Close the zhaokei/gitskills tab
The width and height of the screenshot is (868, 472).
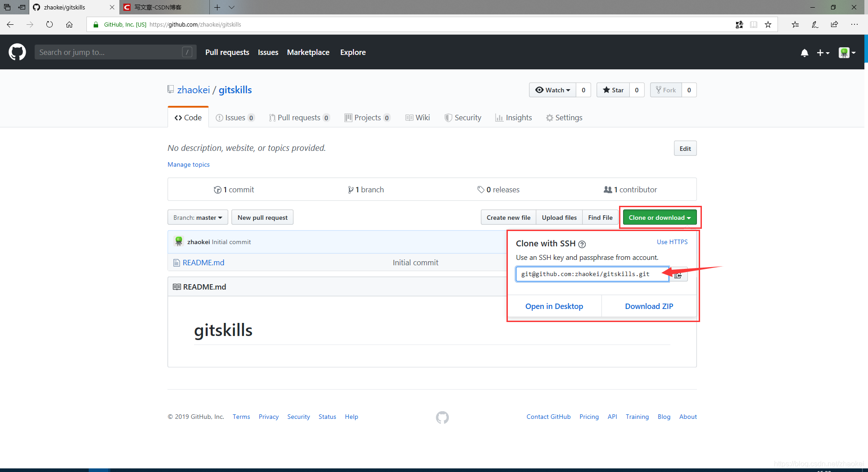point(112,7)
